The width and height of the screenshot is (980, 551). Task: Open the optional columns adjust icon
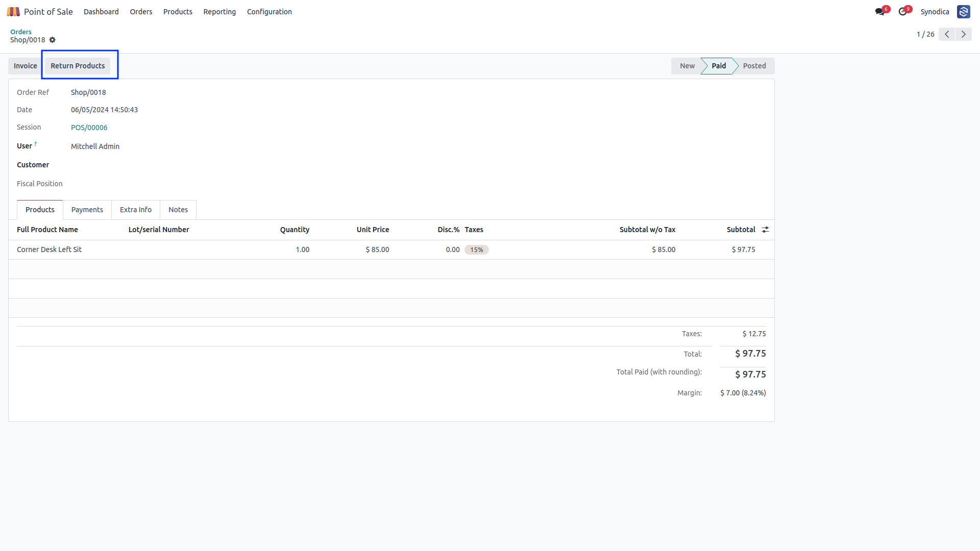point(765,230)
